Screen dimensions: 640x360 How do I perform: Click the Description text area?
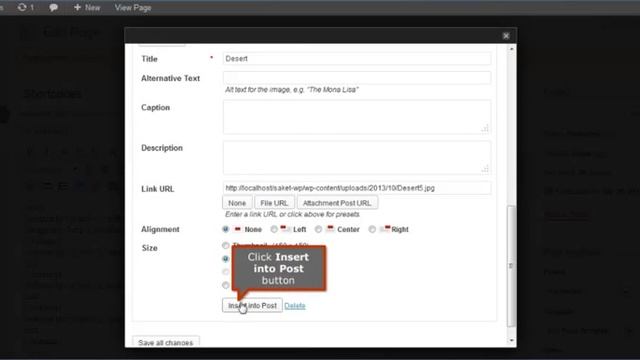357,158
